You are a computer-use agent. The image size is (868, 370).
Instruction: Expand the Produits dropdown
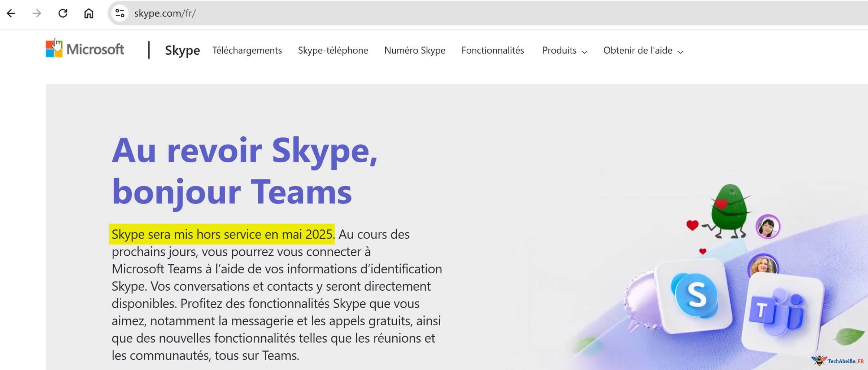click(x=564, y=50)
